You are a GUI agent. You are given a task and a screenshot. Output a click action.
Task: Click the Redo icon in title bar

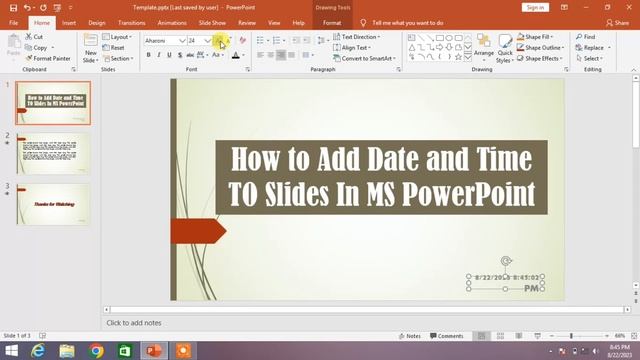[43, 8]
